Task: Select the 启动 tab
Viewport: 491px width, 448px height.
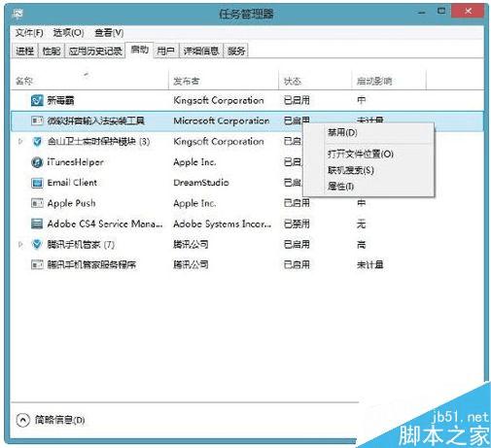Action: [x=140, y=50]
